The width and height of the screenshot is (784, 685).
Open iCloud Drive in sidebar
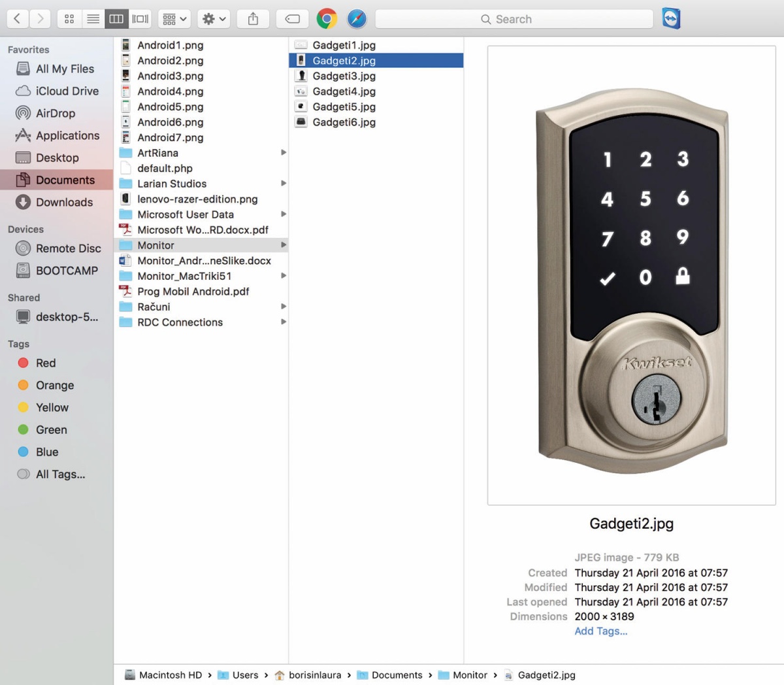pos(56,91)
